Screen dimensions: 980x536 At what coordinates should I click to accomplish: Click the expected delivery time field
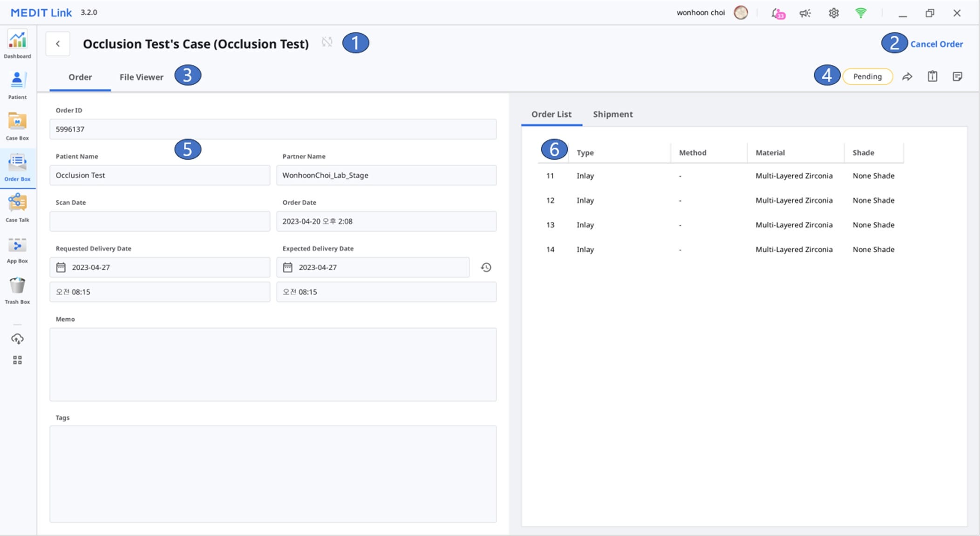386,292
